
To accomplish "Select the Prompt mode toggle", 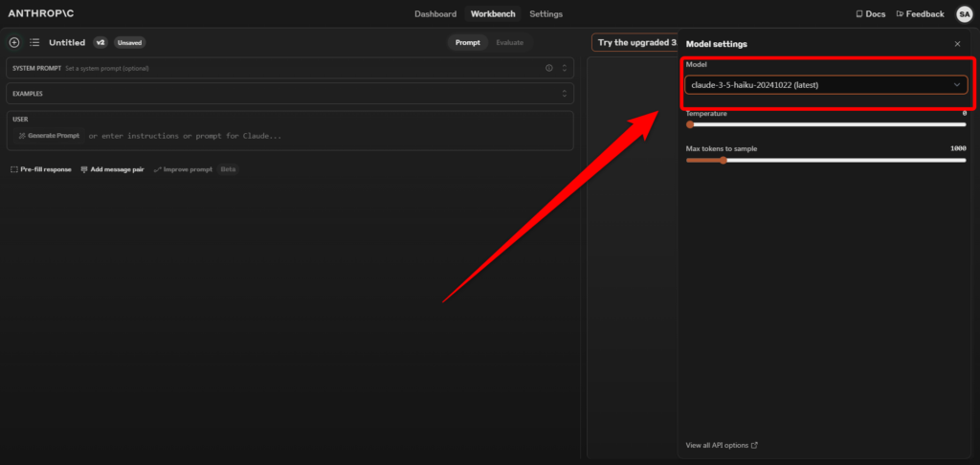I will (468, 42).
